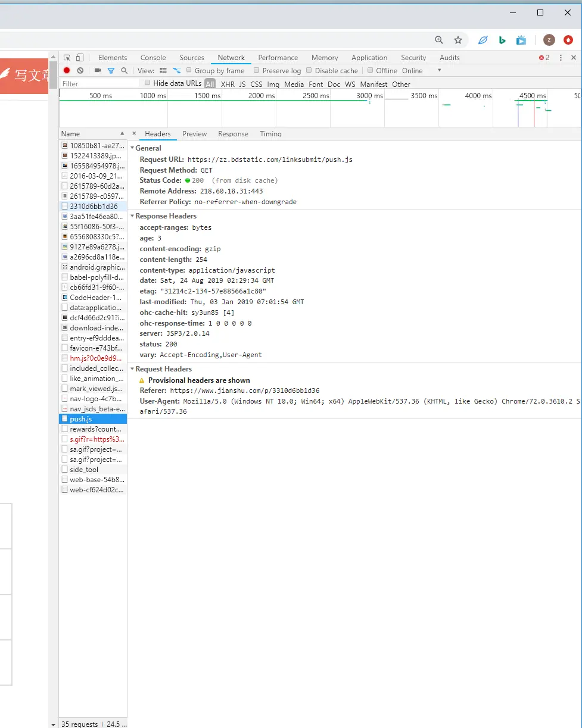Close the DevTools panel
The image size is (582, 728).
coord(574,58)
